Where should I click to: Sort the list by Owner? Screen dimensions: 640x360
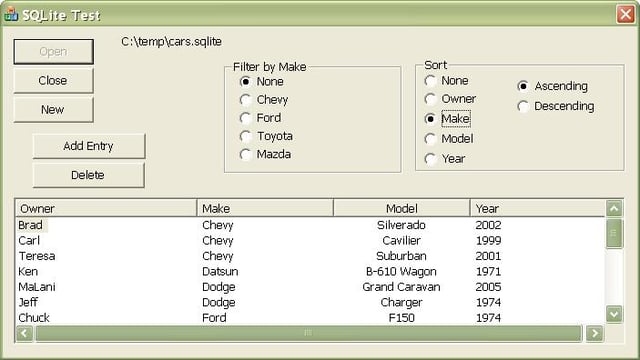[x=450, y=99]
